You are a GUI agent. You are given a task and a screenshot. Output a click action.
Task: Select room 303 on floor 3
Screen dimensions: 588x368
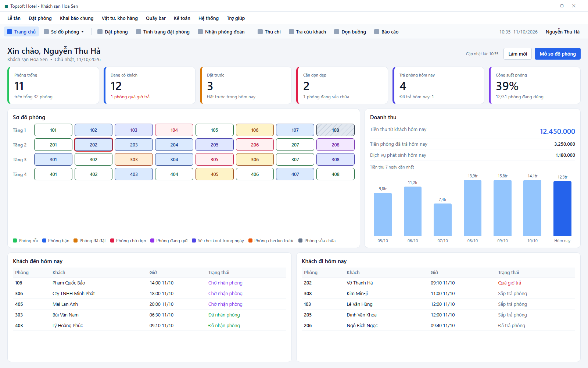(134, 159)
